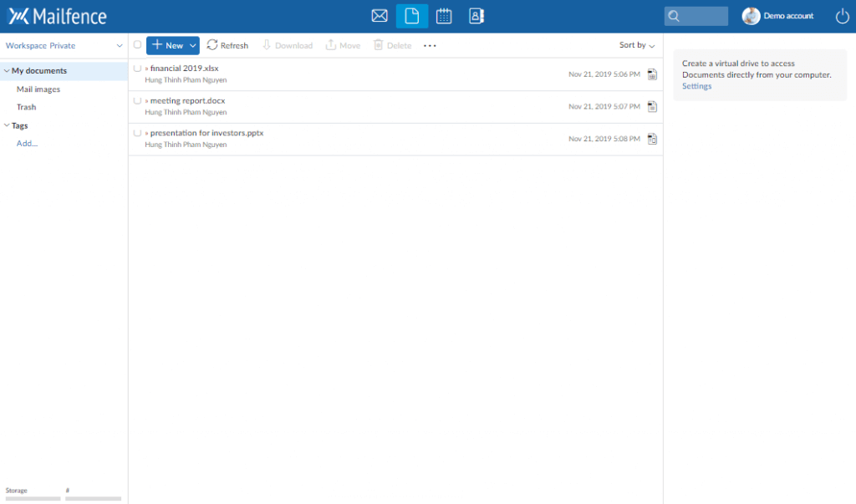Open the more actions (...) menu
Image resolution: width=856 pixels, height=504 pixels.
(429, 45)
